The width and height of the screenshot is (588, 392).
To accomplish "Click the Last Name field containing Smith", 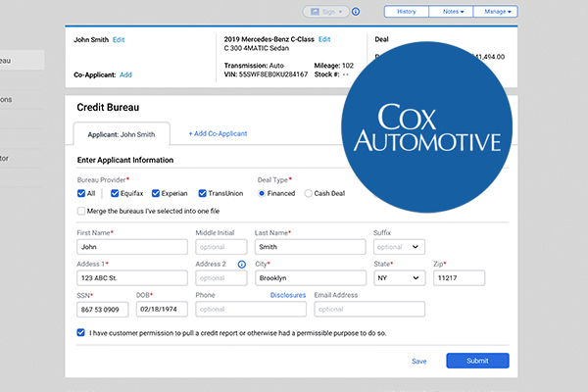I will [310, 247].
